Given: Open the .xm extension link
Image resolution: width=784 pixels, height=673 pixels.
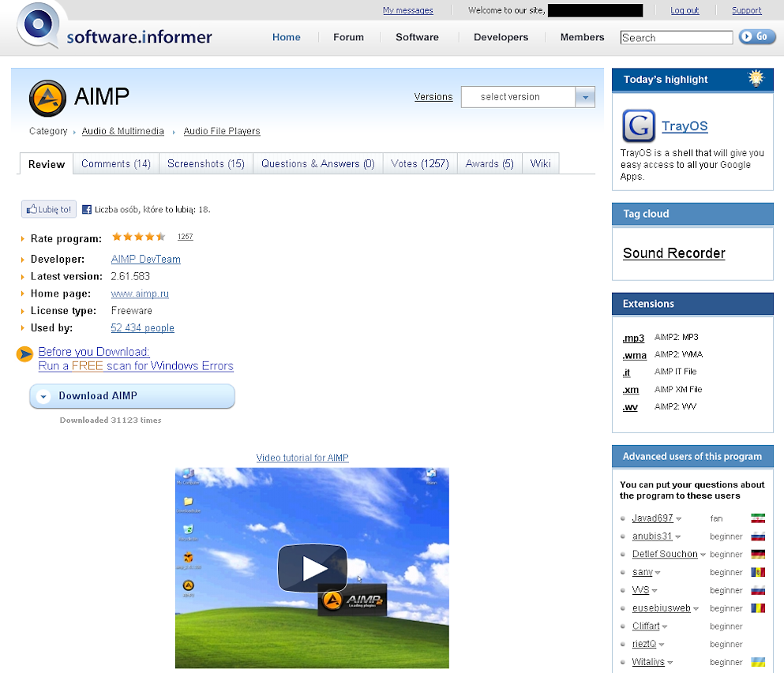Looking at the screenshot, I should coord(631,390).
